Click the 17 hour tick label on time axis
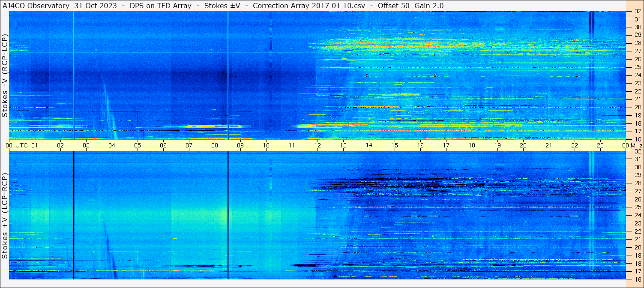The height and width of the screenshot is (288, 644). click(x=446, y=145)
